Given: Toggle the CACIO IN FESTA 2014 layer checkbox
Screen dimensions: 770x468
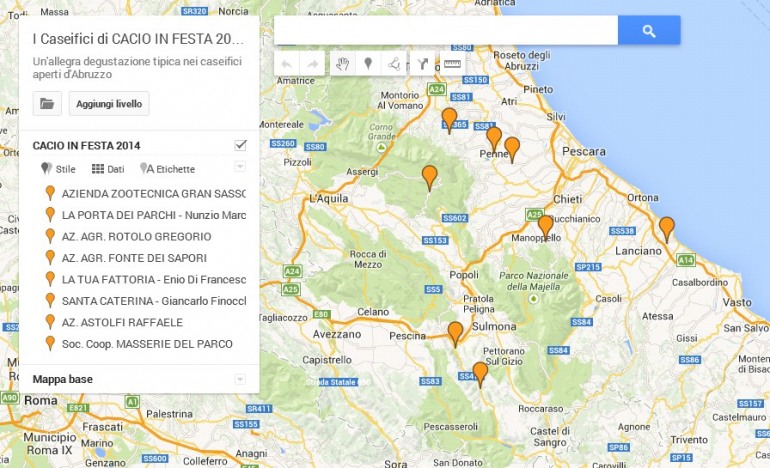Looking at the screenshot, I should tap(241, 145).
